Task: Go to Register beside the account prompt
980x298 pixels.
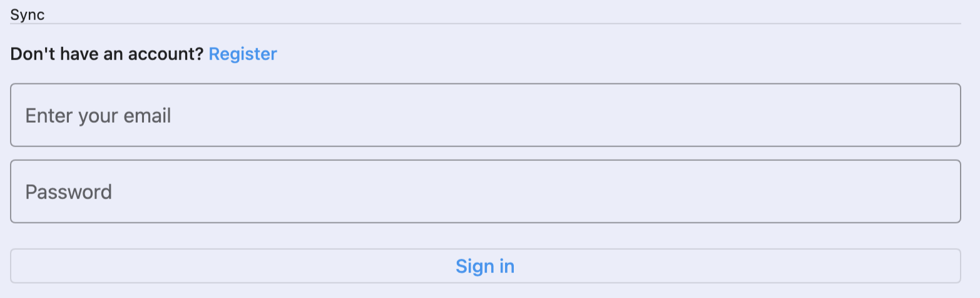Action: [243, 54]
